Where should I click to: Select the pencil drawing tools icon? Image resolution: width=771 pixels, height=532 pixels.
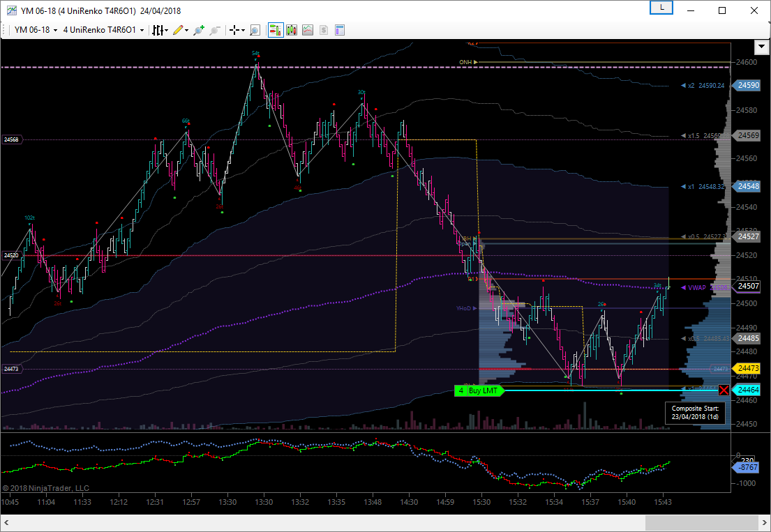point(177,30)
